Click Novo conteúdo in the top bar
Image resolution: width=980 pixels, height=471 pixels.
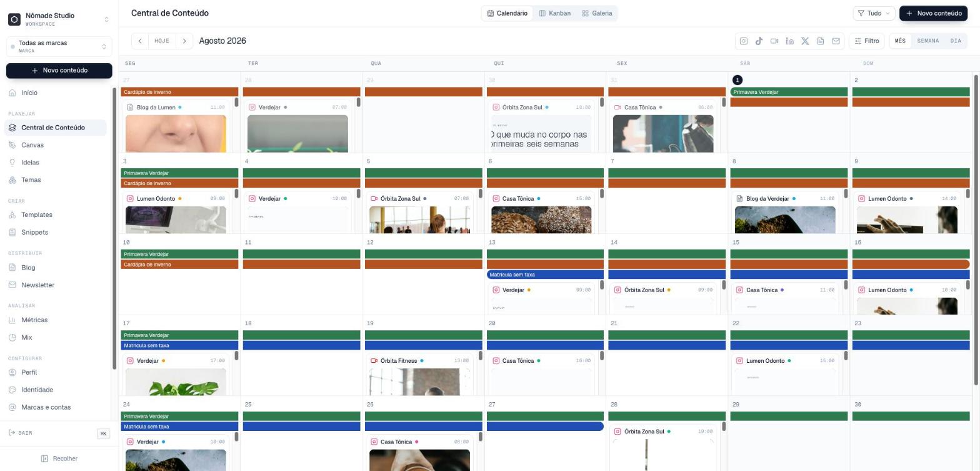[x=934, y=13]
